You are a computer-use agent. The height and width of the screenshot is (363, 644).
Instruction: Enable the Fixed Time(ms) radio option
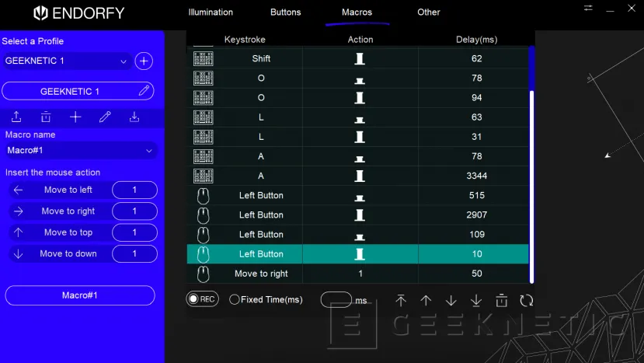(235, 300)
